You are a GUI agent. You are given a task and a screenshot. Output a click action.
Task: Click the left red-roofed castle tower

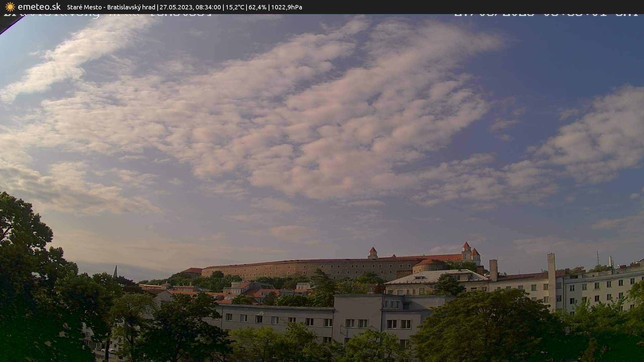(373, 253)
